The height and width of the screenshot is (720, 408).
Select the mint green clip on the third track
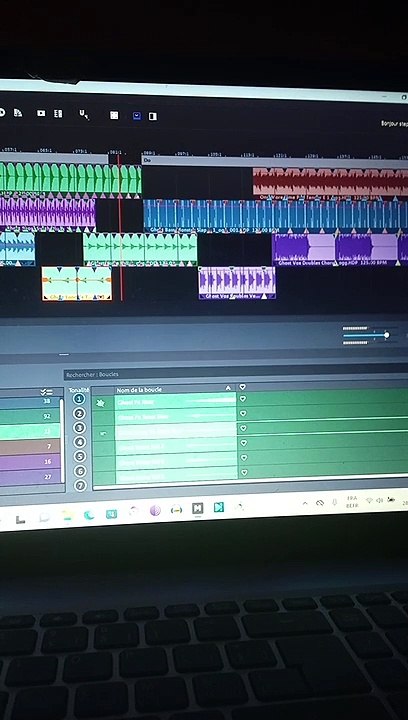140,249
